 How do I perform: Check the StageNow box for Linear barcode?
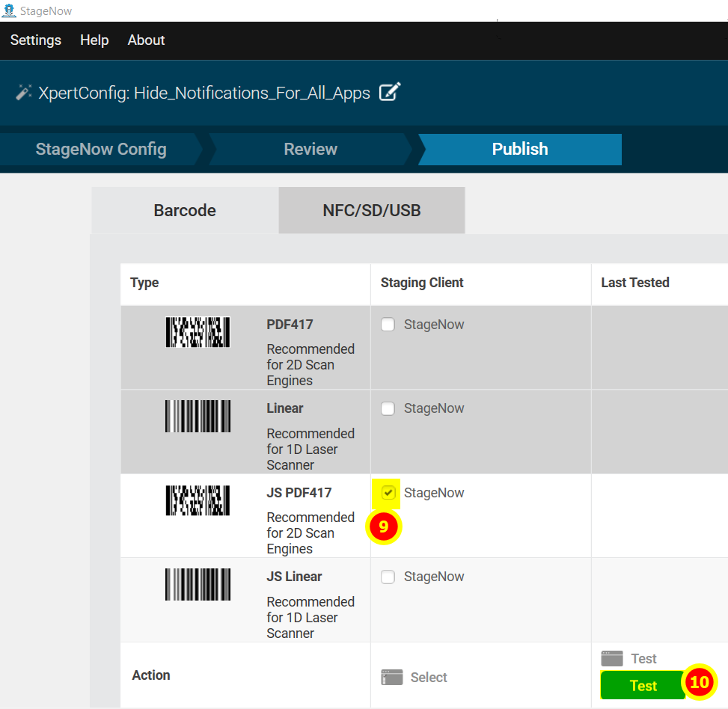coord(388,408)
